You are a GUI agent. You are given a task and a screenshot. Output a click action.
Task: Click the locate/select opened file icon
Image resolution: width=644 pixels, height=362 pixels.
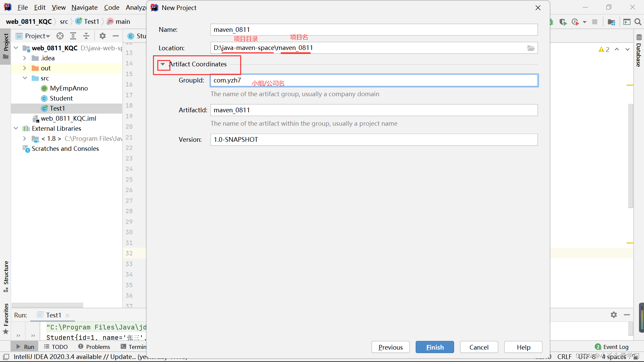60,36
